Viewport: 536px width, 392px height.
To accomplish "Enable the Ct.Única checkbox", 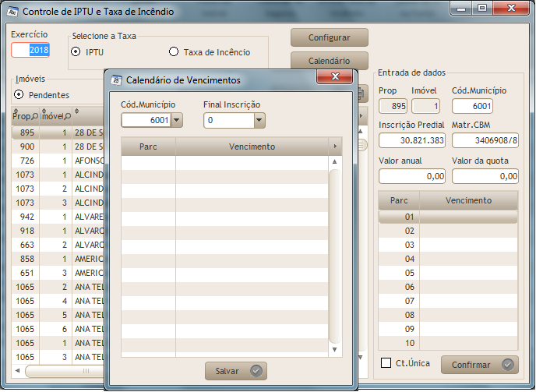I will pyautogui.click(x=386, y=363).
